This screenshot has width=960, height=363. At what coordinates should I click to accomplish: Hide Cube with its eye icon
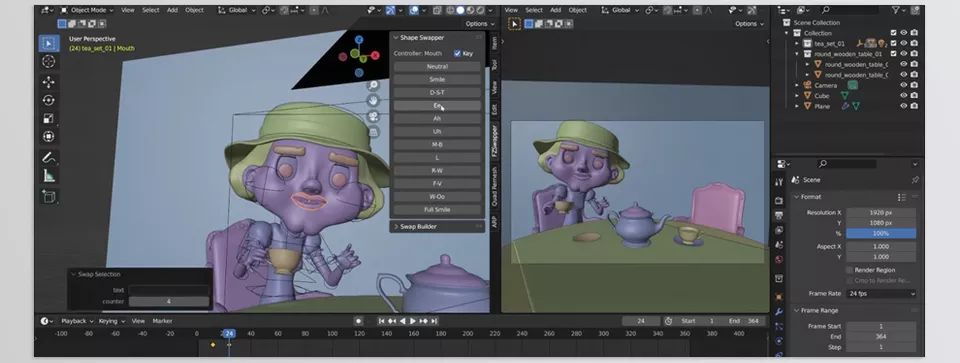point(904,96)
